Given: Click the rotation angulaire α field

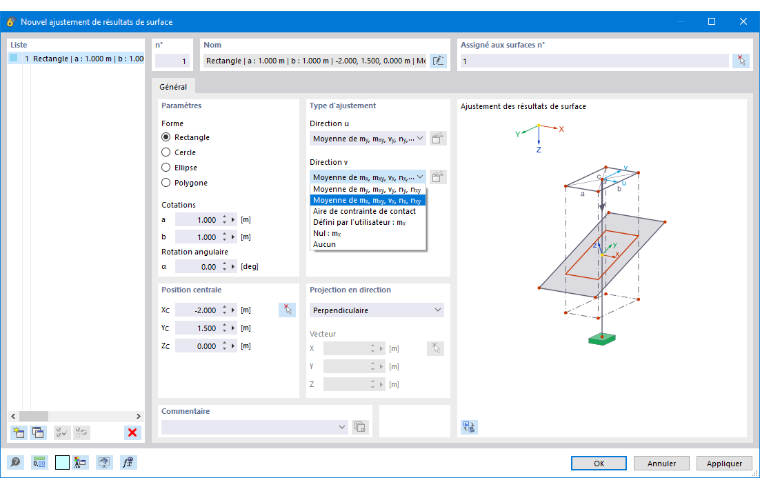Looking at the screenshot, I should pyautogui.click(x=197, y=267).
